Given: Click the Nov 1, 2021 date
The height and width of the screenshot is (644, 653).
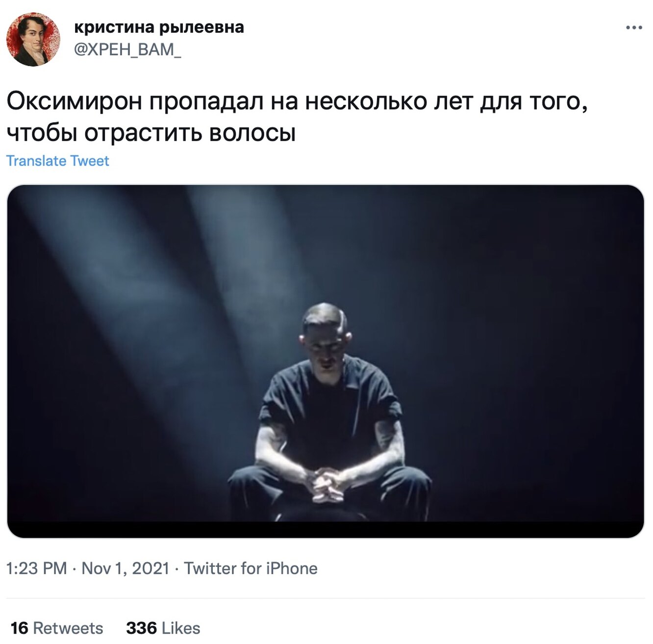Looking at the screenshot, I should point(125,568).
